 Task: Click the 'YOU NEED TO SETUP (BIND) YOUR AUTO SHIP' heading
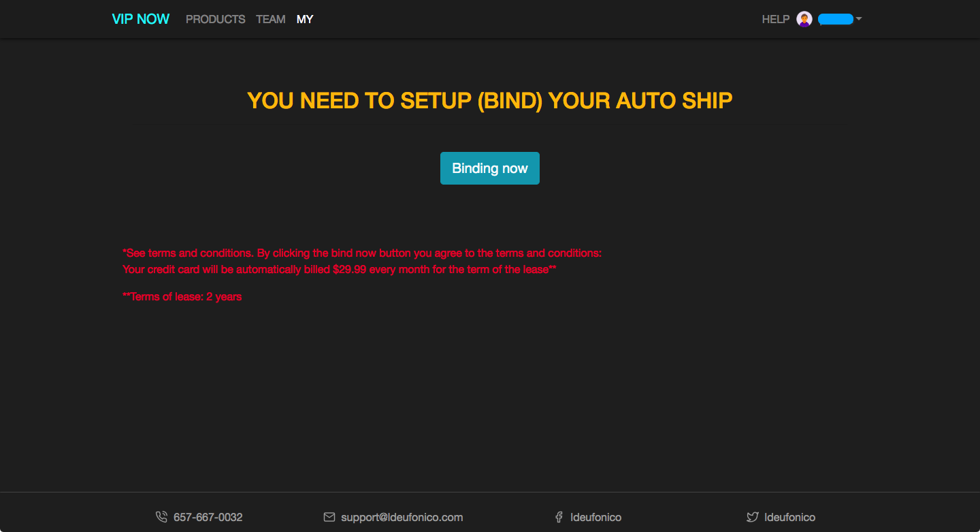490,101
